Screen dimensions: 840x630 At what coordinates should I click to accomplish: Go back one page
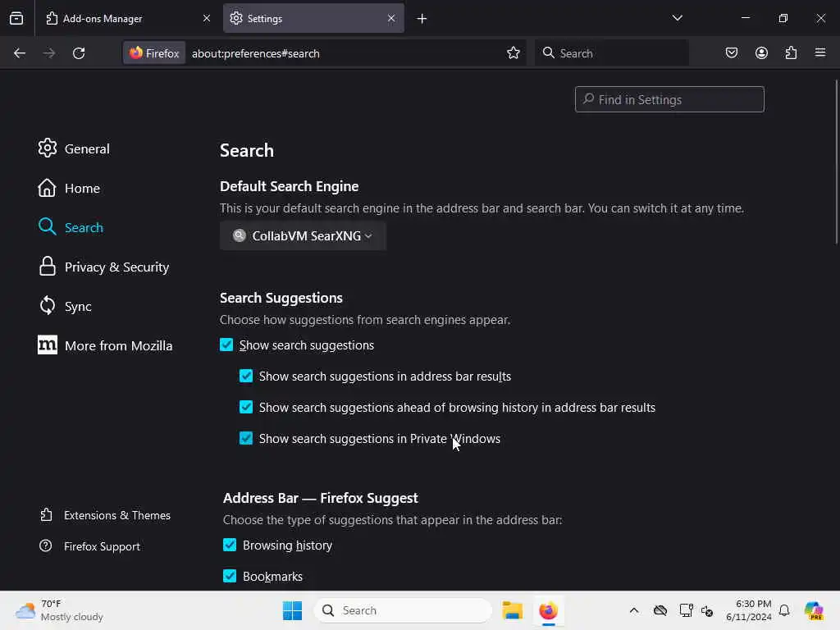point(20,53)
